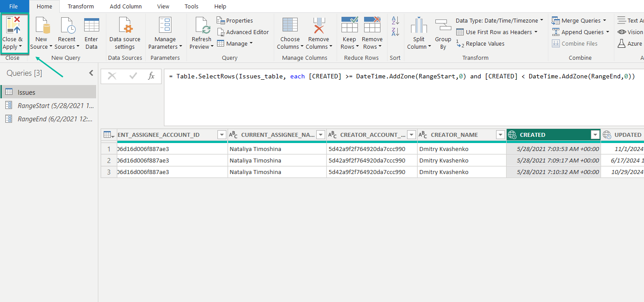Collapse the Queries pane
644x302 pixels.
tap(91, 73)
